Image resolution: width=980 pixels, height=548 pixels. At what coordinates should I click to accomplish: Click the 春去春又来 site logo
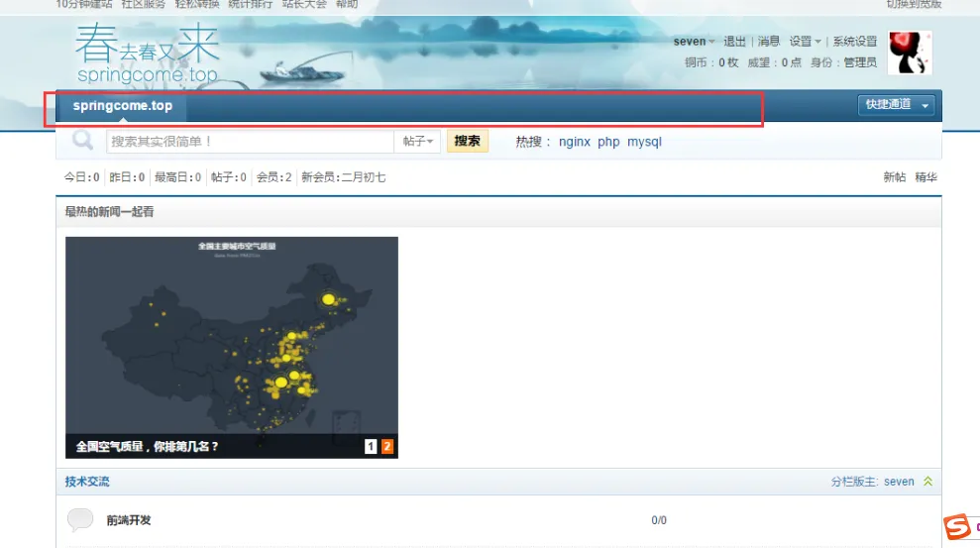[148, 54]
